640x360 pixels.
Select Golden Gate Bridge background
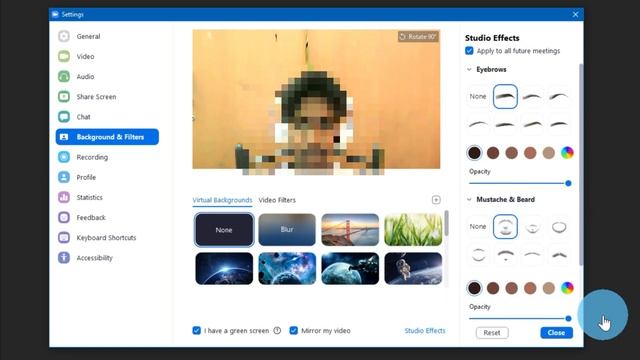350,230
